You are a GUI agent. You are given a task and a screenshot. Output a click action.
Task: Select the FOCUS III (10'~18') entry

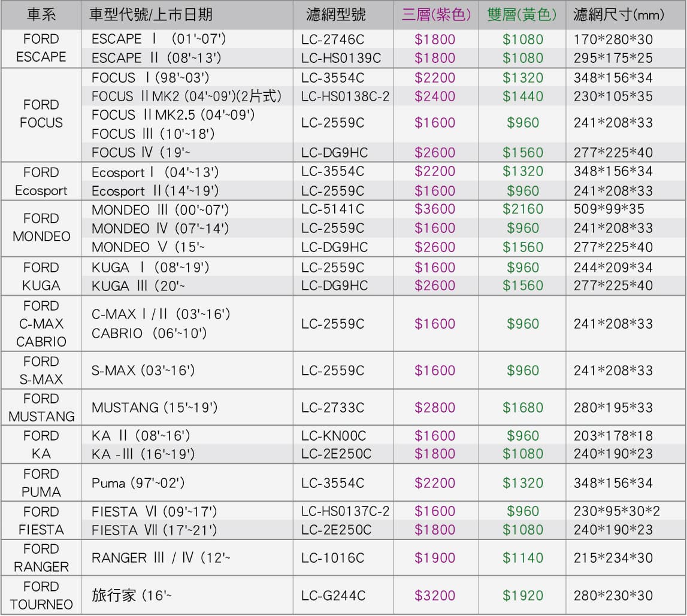pyautogui.click(x=153, y=133)
